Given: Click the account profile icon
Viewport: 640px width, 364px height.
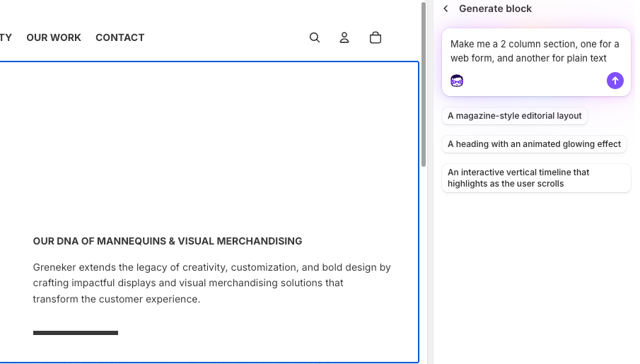Looking at the screenshot, I should (344, 37).
